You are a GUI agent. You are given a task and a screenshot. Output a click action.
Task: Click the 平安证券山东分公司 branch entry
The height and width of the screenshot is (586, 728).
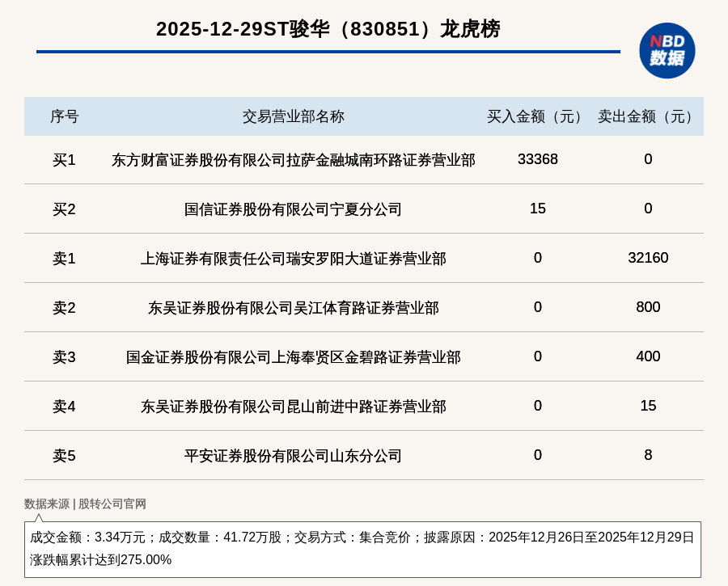click(x=293, y=456)
